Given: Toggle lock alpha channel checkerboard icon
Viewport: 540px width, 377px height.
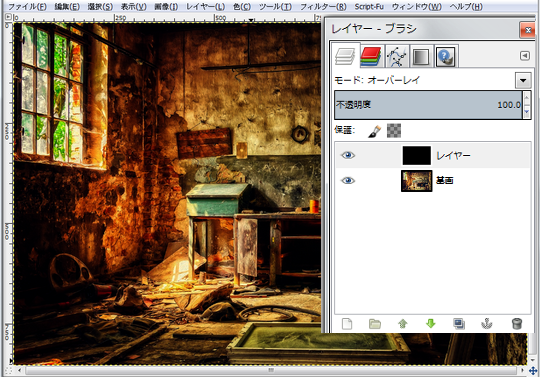Looking at the screenshot, I should (394, 131).
